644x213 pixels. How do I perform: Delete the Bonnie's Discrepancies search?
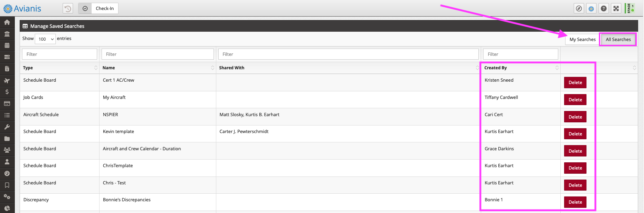click(x=575, y=202)
